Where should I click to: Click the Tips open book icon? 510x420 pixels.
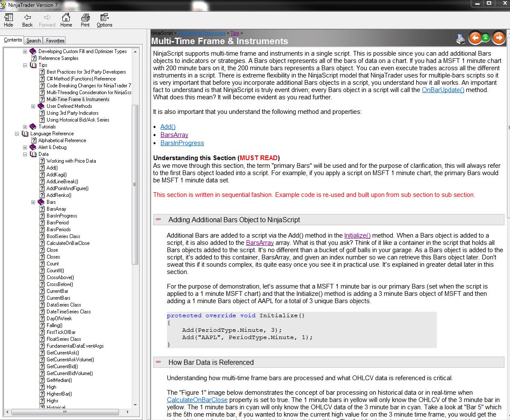pyautogui.click(x=33, y=65)
